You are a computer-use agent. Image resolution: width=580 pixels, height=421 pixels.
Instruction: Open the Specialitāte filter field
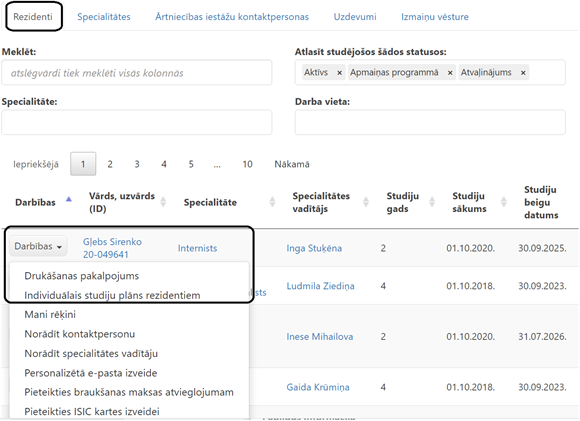point(136,122)
